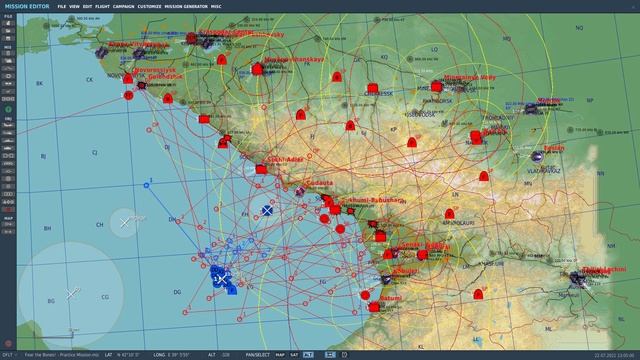Switch to PAN/SELECT mode
The width and height of the screenshot is (640, 360).
click(258, 355)
